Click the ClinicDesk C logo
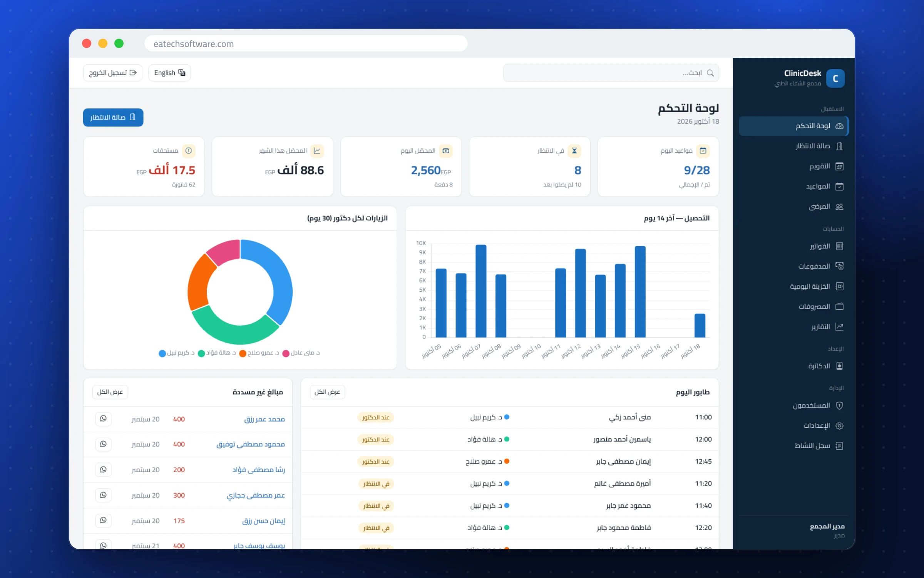Image resolution: width=924 pixels, height=578 pixels. [x=835, y=78]
